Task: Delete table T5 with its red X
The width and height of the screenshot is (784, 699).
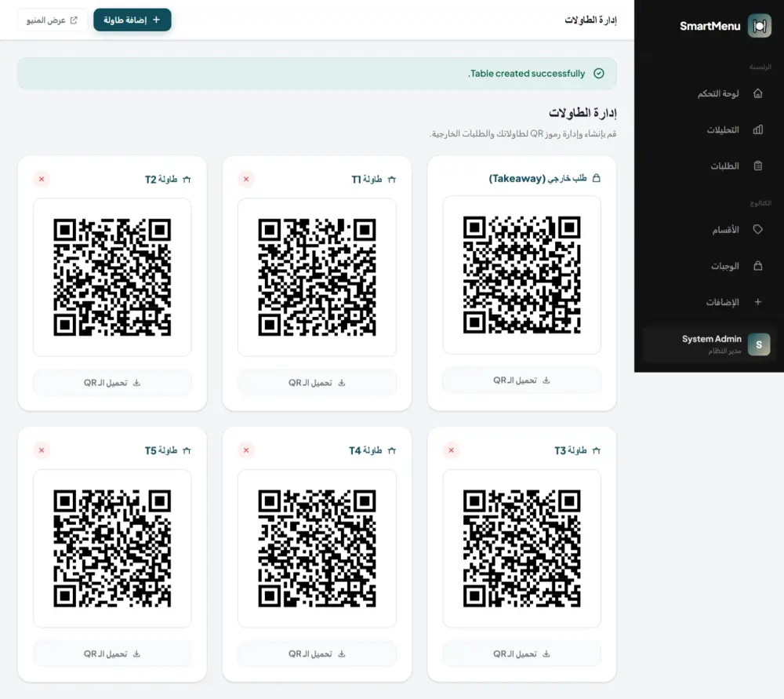Action: tap(42, 450)
